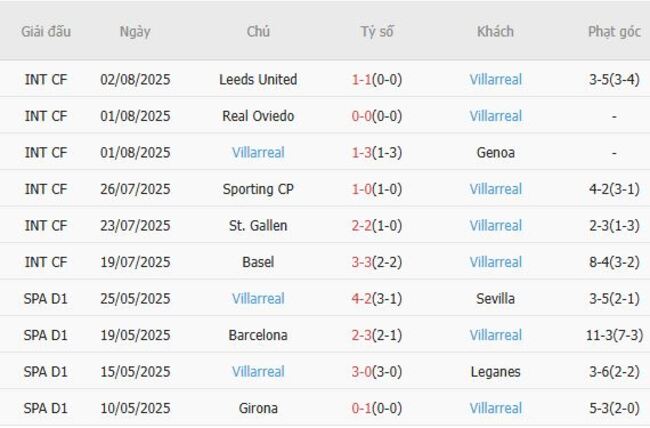Click the Villarreal link in the Leeds United match row
The width and height of the screenshot is (650, 428).
pyautogui.click(x=495, y=80)
